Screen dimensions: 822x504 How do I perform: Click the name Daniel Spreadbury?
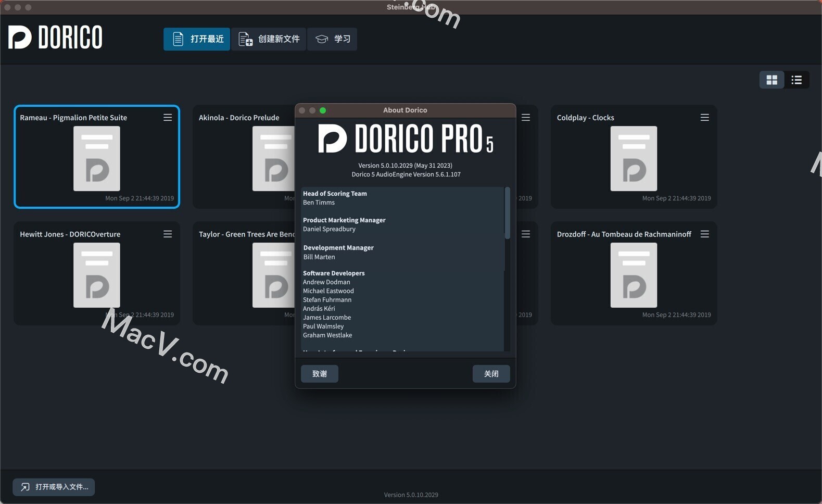(x=329, y=229)
